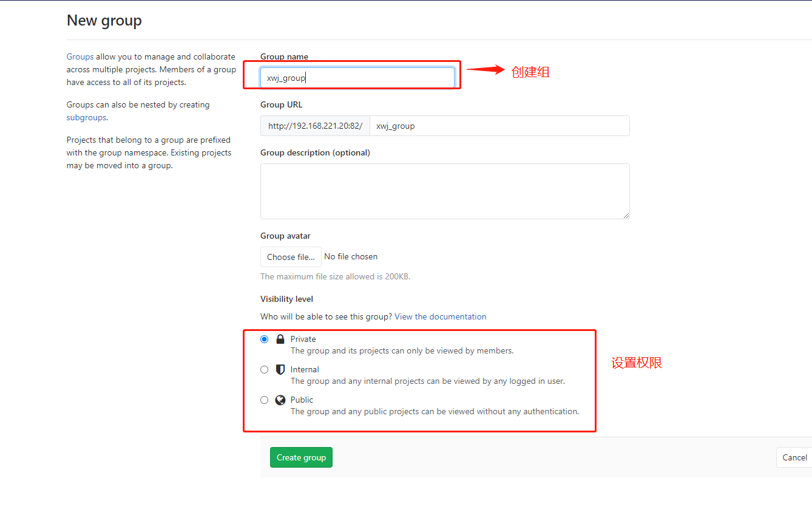Select the Internal visibility radio button
812x512 pixels.
pos(264,369)
